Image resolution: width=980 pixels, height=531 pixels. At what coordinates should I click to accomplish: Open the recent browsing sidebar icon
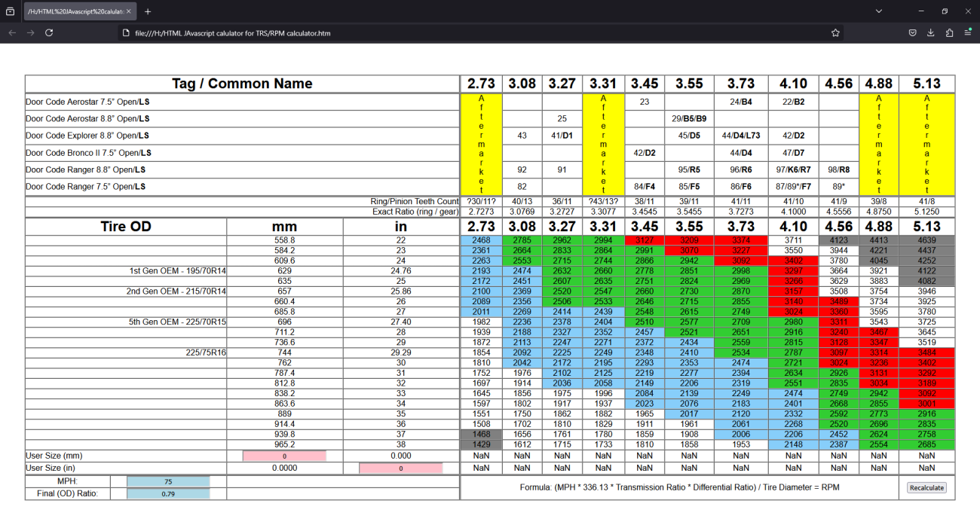coord(10,11)
